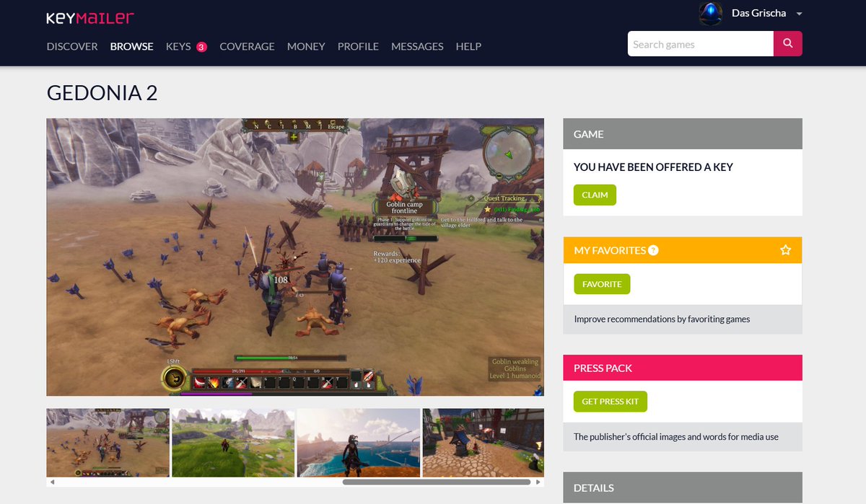Click the GAME panel header
866x504 pixels.
point(683,134)
